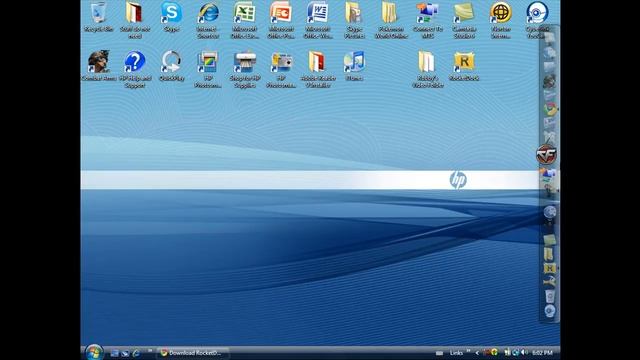Show hidden system tray icons arrow

click(477, 353)
